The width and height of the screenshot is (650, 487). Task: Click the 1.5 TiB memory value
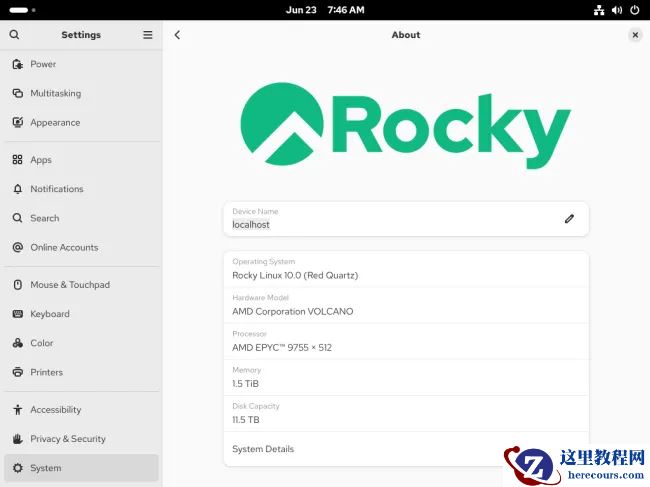(x=245, y=383)
